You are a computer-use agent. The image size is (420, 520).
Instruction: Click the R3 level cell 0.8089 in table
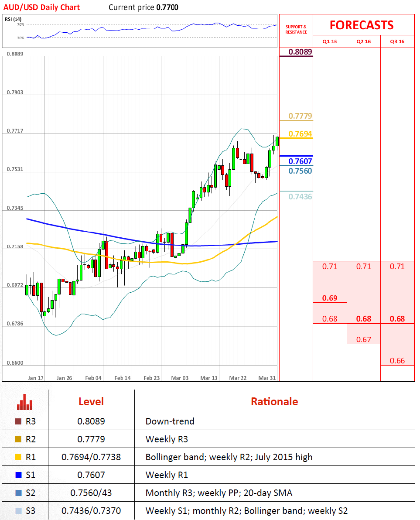click(91, 421)
